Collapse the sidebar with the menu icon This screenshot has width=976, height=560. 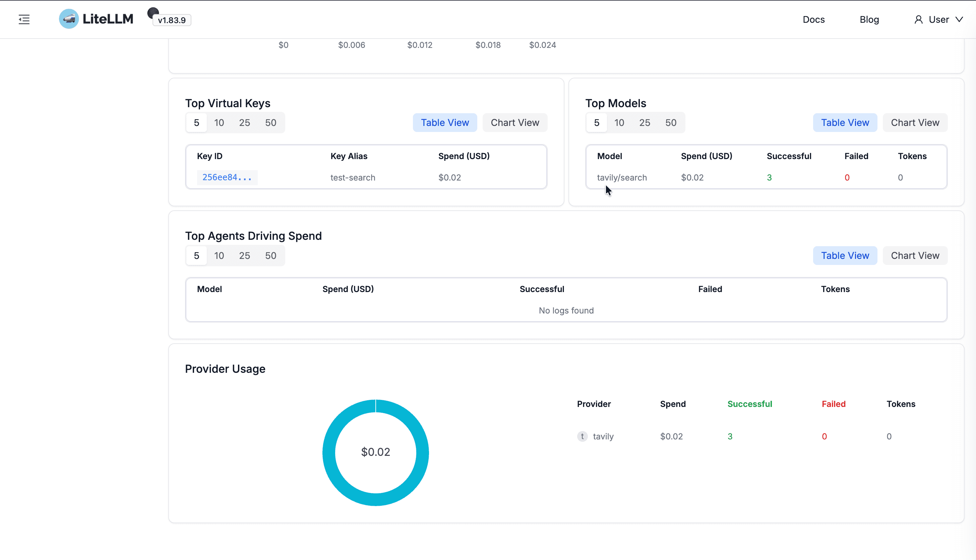tap(24, 19)
